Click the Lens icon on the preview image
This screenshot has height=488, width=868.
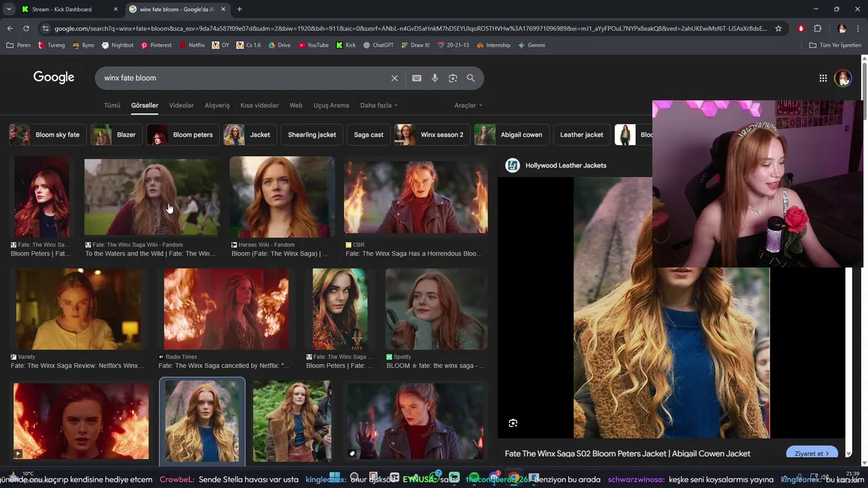click(513, 423)
